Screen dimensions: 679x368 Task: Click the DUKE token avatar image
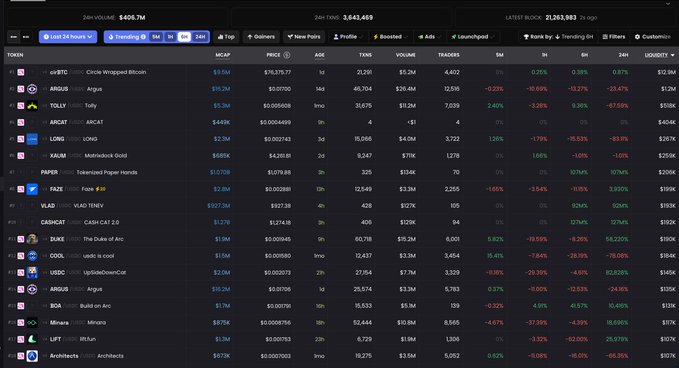click(32, 239)
